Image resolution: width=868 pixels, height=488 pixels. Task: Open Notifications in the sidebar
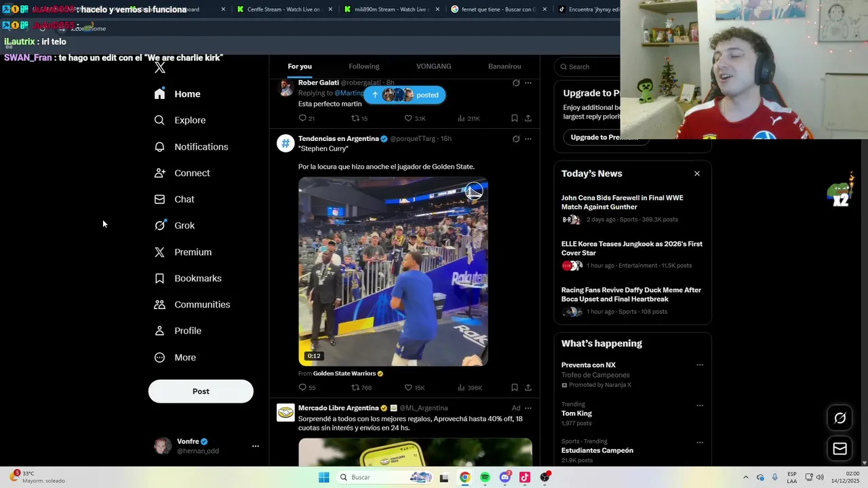pos(191,147)
